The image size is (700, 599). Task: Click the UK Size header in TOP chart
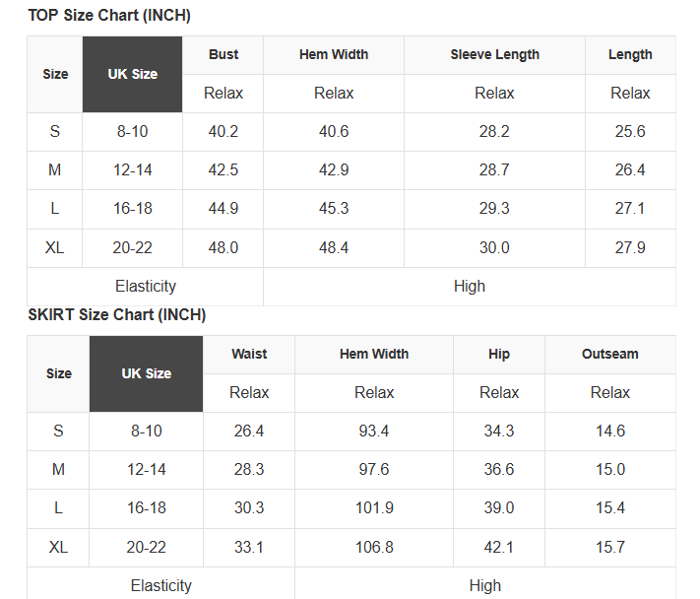pyautogui.click(x=133, y=74)
